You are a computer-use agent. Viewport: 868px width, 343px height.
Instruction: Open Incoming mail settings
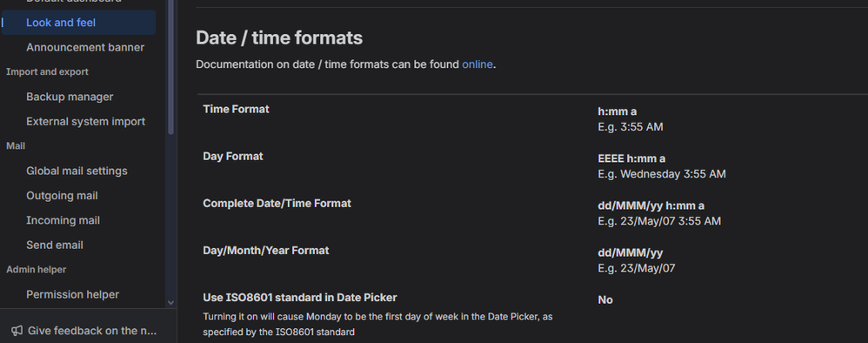[x=63, y=220]
